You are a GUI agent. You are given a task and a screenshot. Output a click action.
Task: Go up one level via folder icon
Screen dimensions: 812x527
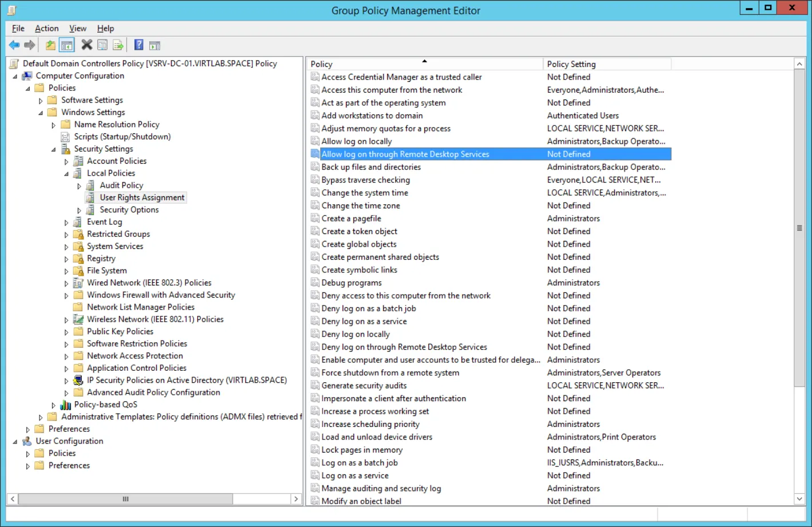(x=51, y=45)
